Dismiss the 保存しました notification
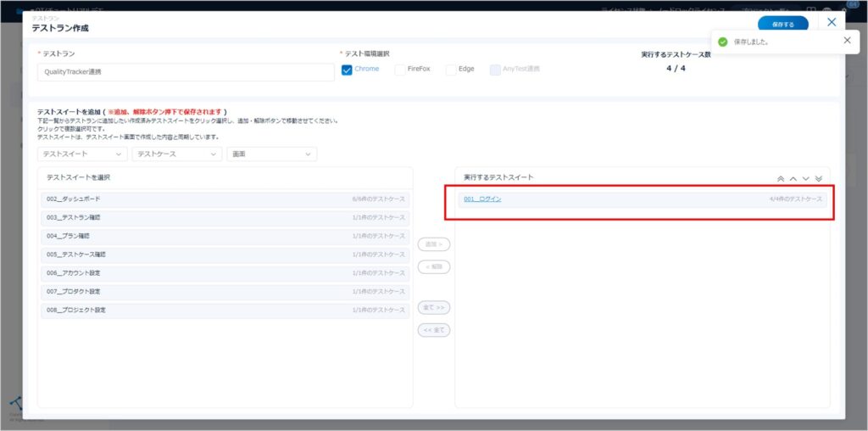Image resolution: width=868 pixels, height=431 pixels. 847,40
